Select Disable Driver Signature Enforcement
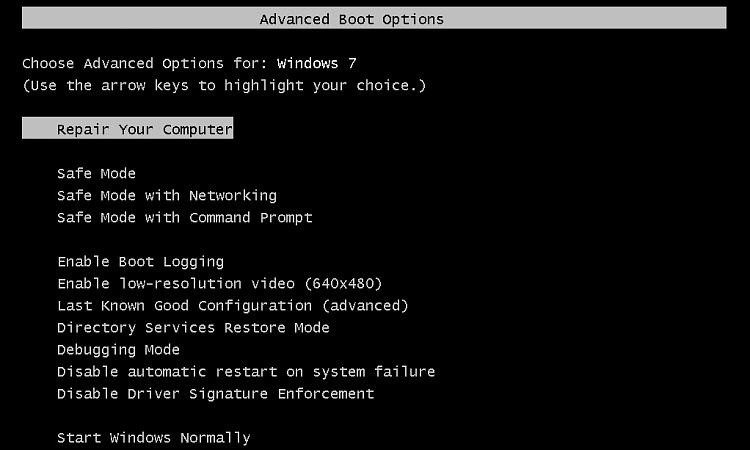Screen dimensions: 750x450 coord(215,393)
